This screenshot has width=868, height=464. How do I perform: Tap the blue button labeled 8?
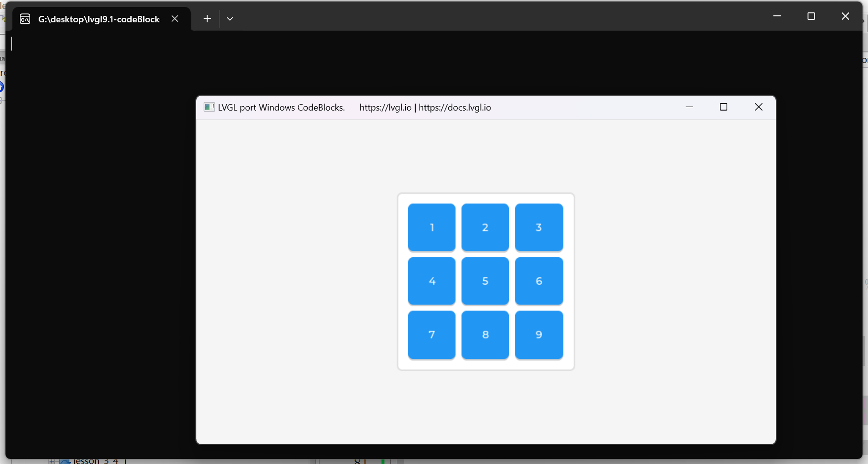pyautogui.click(x=485, y=335)
